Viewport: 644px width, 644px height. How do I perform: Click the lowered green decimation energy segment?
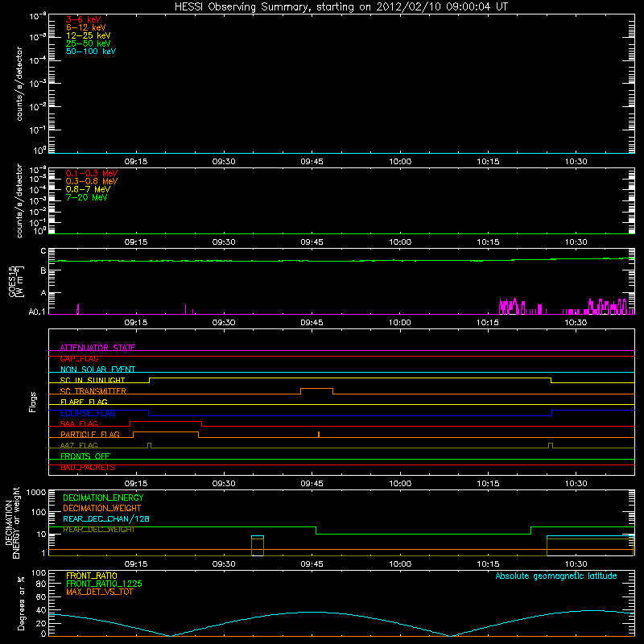click(423, 534)
